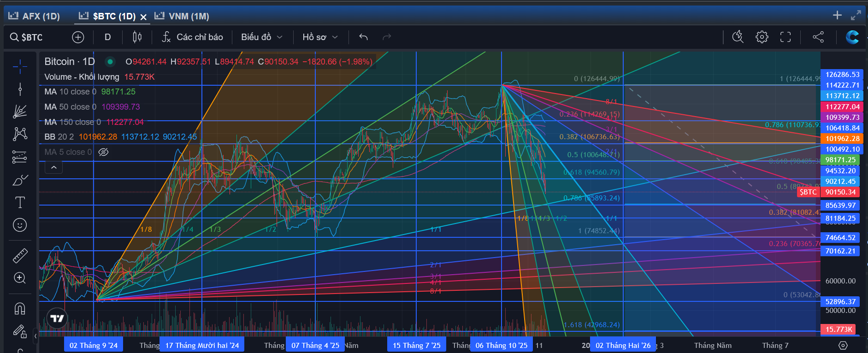This screenshot has width=868, height=353.
Task: Toggle magnet mode
Action: (20, 308)
